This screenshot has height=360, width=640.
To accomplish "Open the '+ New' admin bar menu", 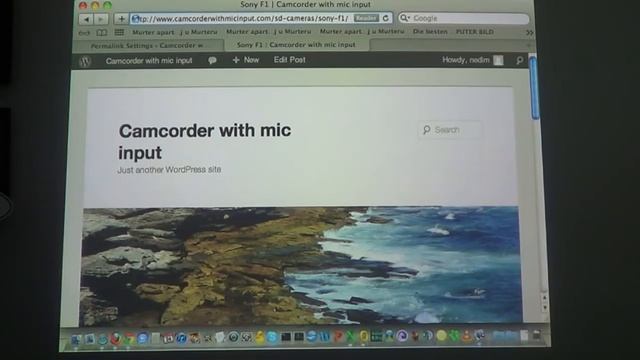I will (x=246, y=60).
